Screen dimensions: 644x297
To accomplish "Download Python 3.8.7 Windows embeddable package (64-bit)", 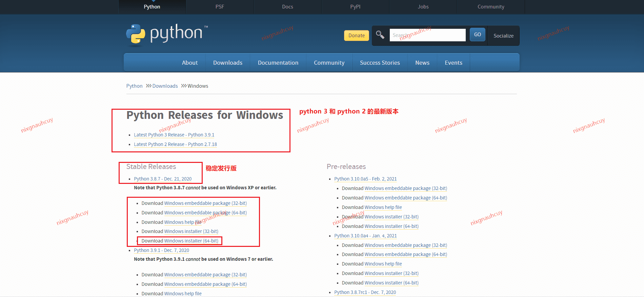I will [x=205, y=213].
